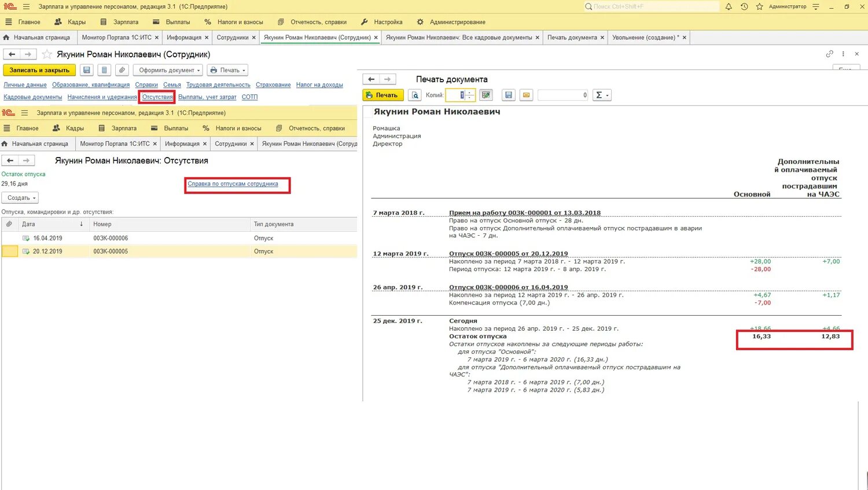
Task: Select row with date 16.04.2019
Action: (179, 238)
